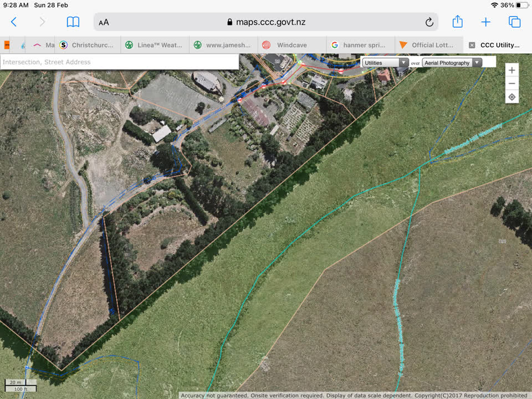Tap the padlock icon in the address bar
Viewport: 532px width, 399px height.
(229, 22)
